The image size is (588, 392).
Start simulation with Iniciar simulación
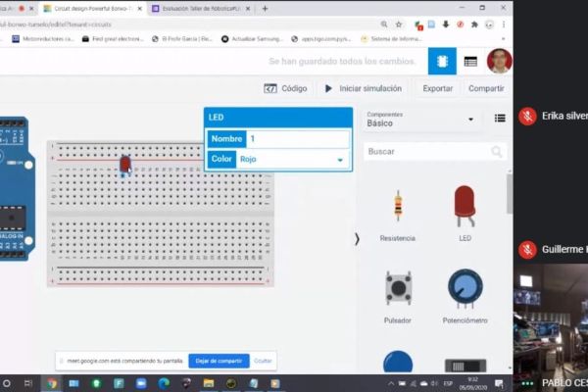364,88
